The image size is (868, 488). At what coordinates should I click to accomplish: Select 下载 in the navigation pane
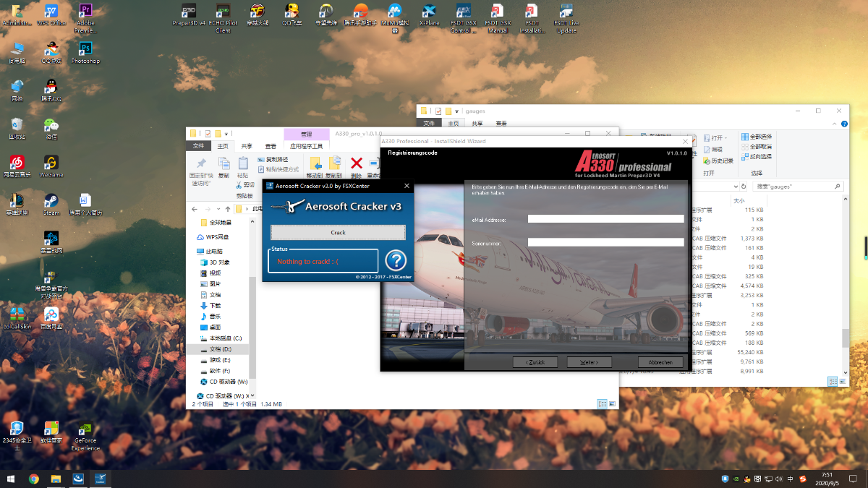coord(210,305)
